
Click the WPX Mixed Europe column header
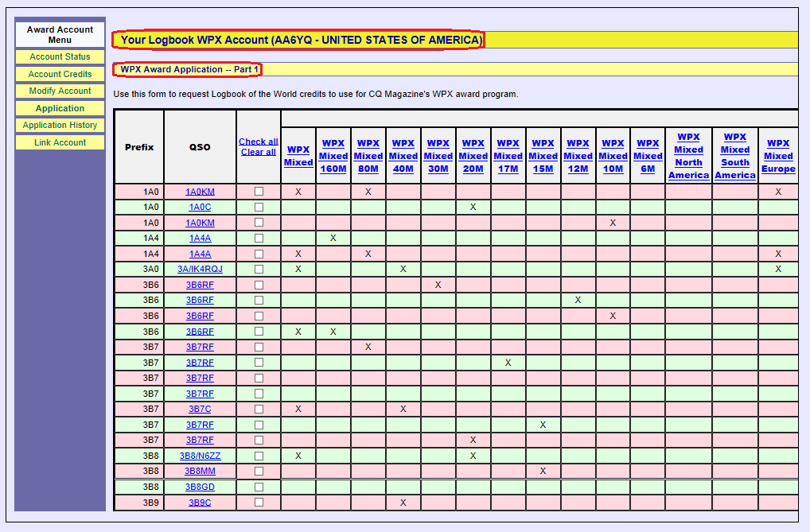click(x=778, y=156)
